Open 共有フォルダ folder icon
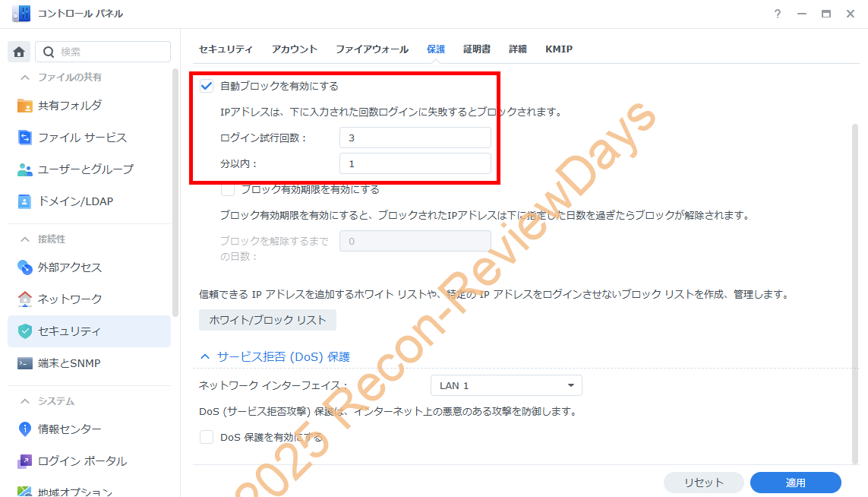Viewport: 868px width, 497px height. point(25,106)
